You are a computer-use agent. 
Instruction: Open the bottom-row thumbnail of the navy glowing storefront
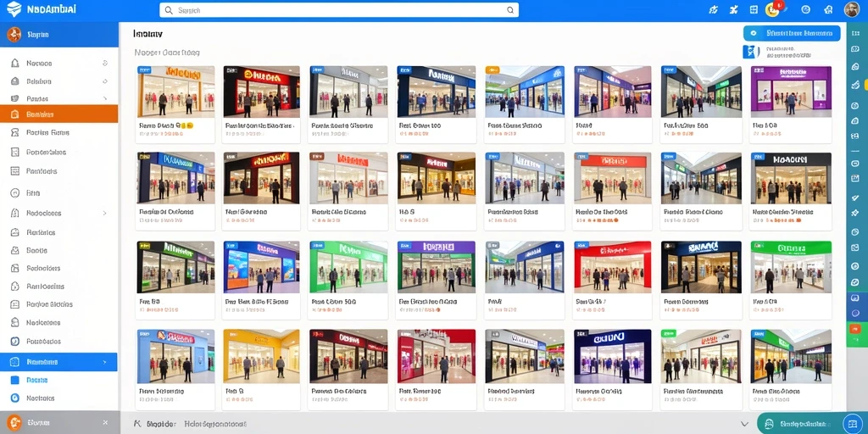[x=613, y=357]
